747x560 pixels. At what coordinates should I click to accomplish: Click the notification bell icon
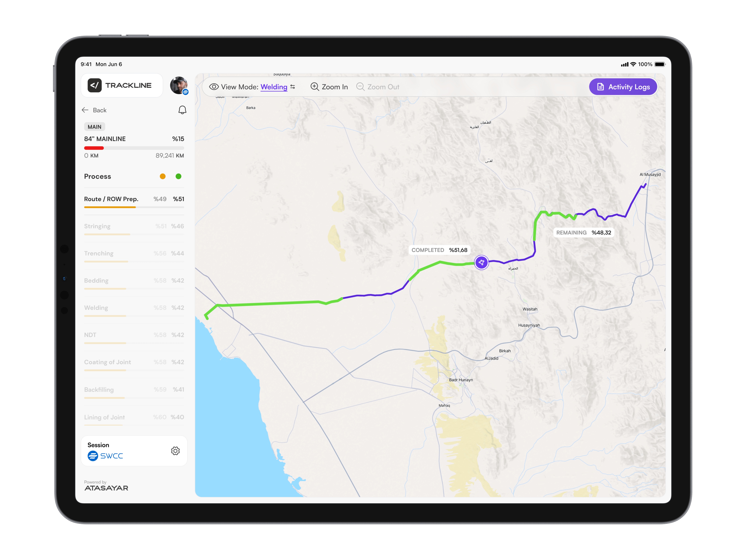pos(182,110)
